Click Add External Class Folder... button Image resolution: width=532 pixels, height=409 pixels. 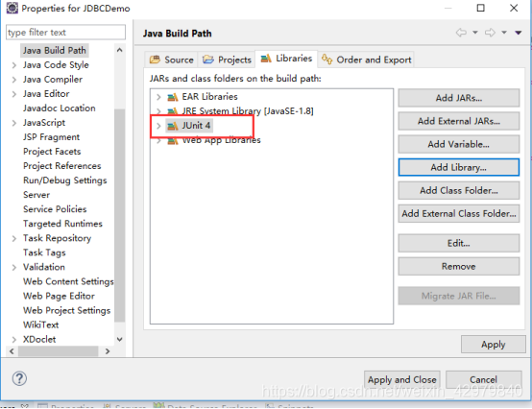point(459,213)
